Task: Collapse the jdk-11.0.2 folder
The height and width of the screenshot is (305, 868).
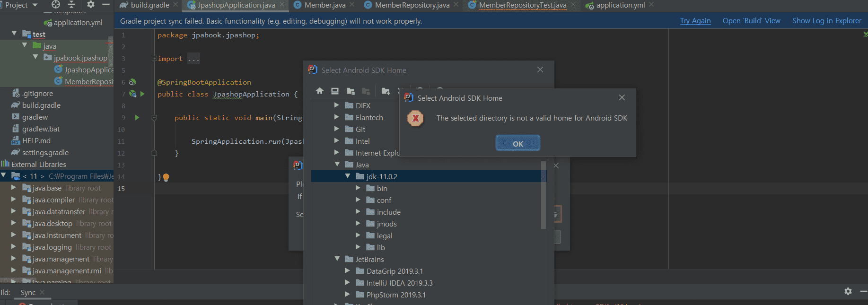Action: coord(348,176)
